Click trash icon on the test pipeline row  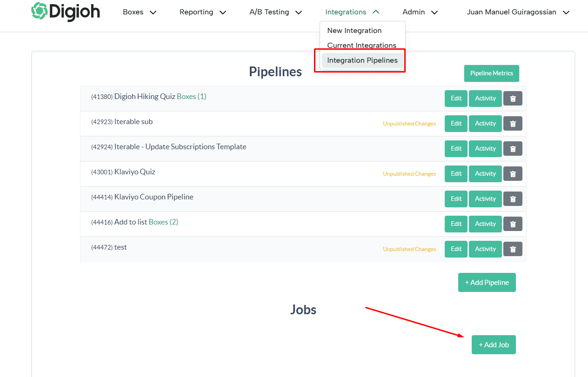pos(513,249)
